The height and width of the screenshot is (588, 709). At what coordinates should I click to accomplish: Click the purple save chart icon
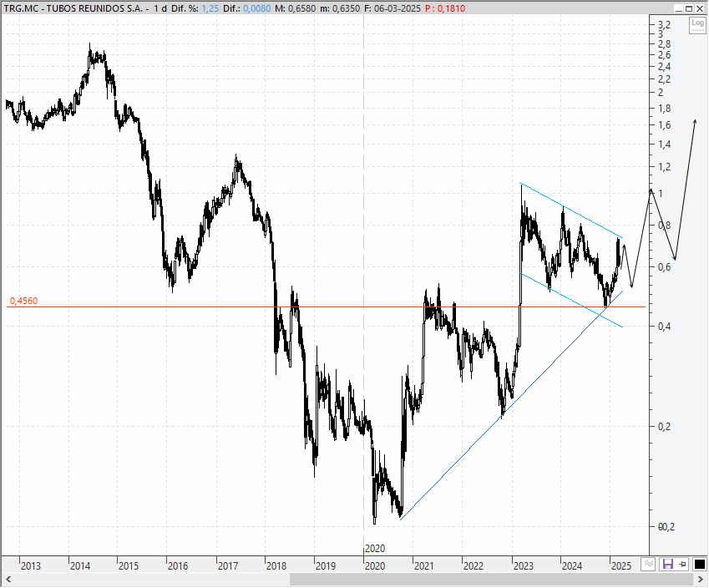coord(667,564)
